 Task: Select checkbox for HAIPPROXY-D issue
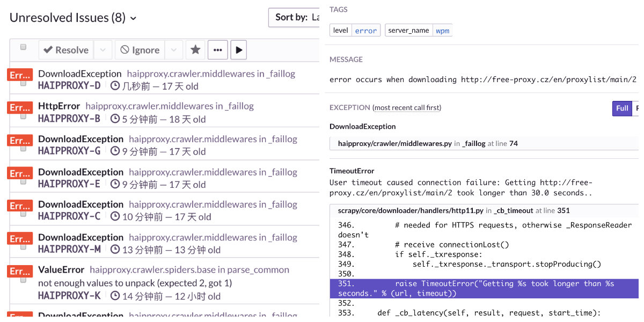[23, 83]
